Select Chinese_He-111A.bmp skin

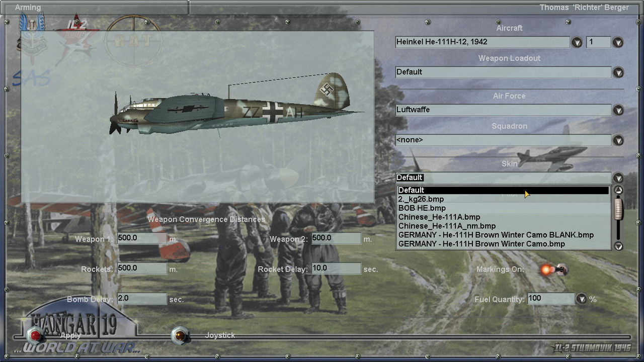tap(503, 217)
